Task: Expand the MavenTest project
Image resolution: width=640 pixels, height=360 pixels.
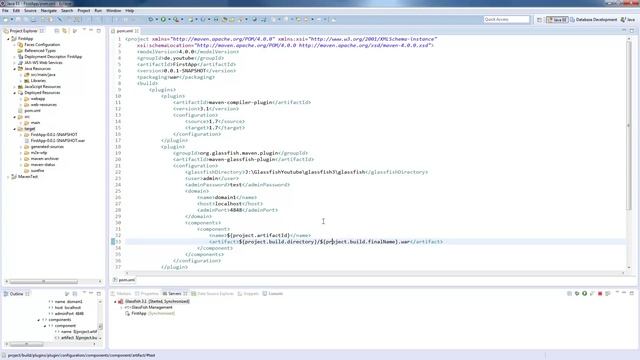Action: point(8,177)
